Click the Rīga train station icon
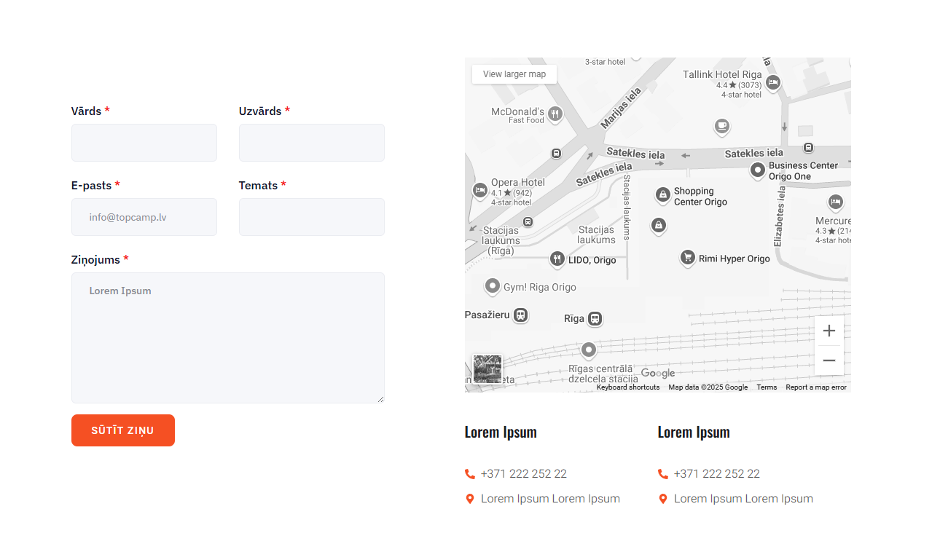This screenshot has width=940, height=560. coord(595,318)
